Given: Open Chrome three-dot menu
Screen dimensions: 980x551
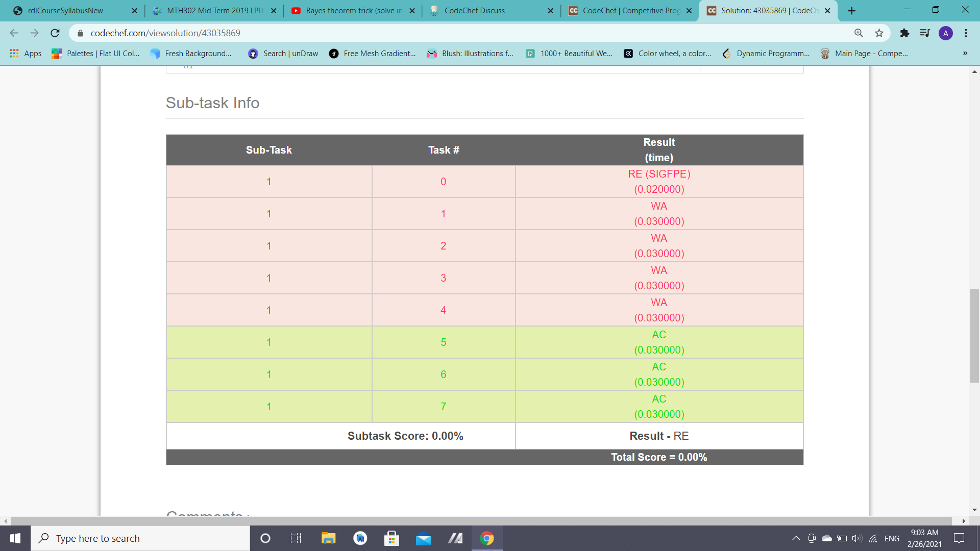Looking at the screenshot, I should tap(966, 33).
